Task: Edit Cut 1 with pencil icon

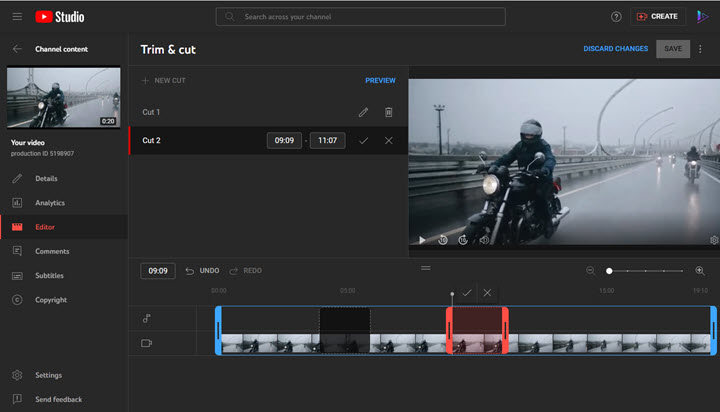Action: 363,113
